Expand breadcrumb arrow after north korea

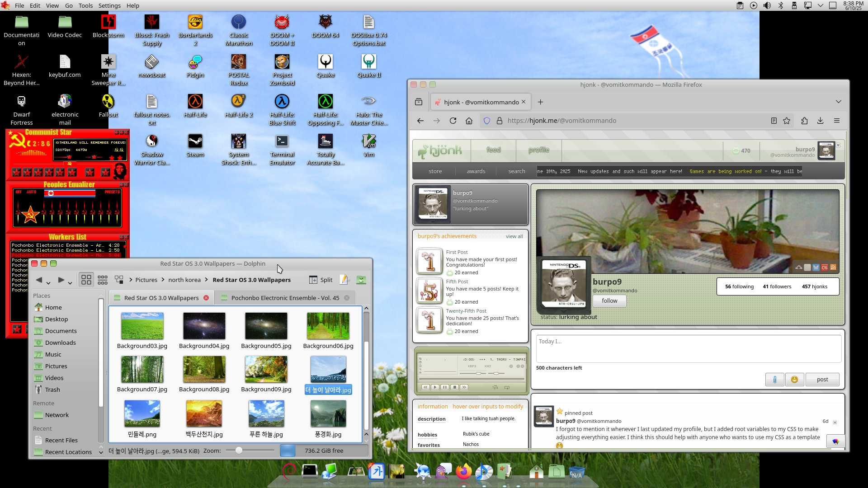point(207,280)
